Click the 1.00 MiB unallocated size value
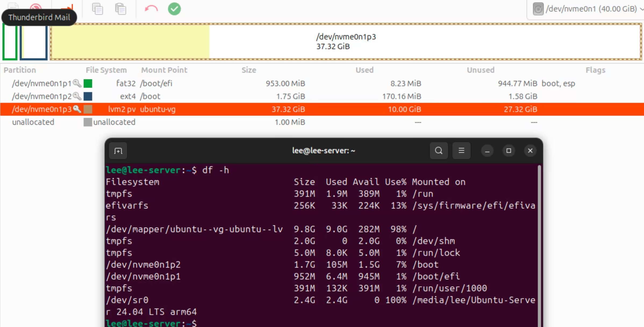 pos(290,122)
